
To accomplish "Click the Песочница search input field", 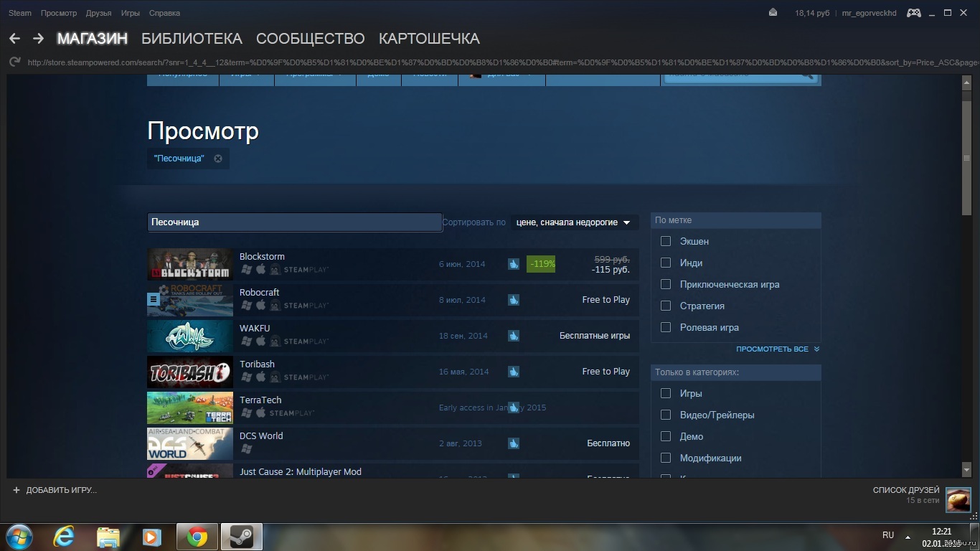I will pos(294,222).
